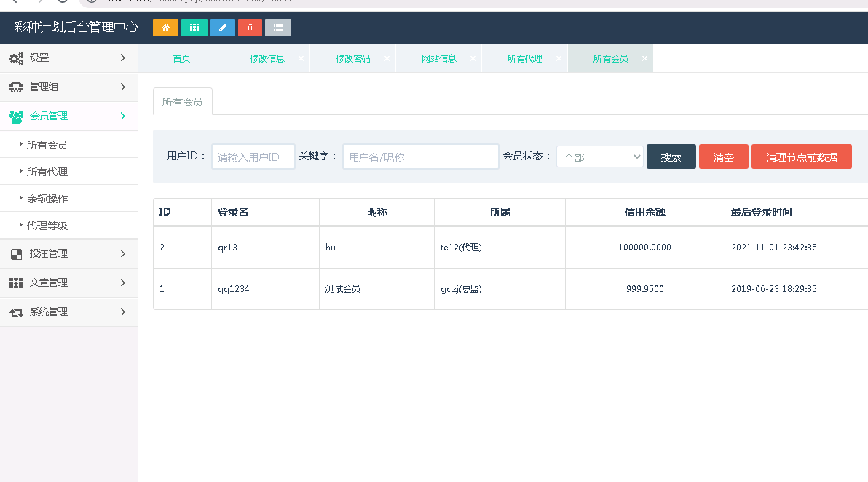Click the people icon beside 会员管理

[x=15, y=116]
